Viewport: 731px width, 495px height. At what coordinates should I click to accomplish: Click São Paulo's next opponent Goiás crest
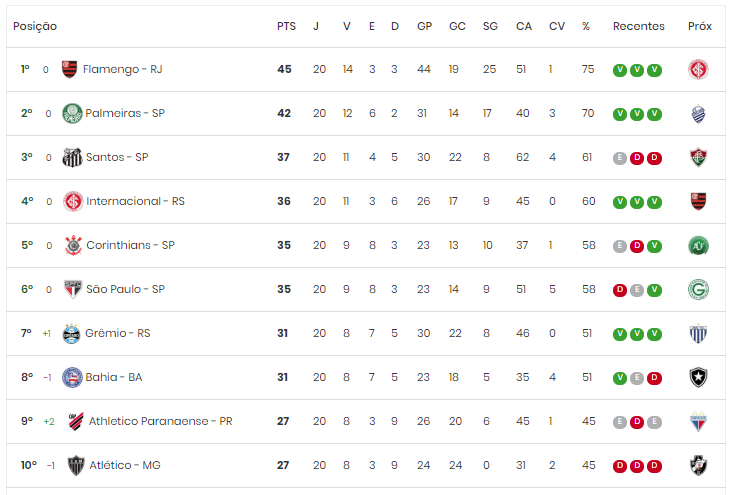tap(698, 289)
